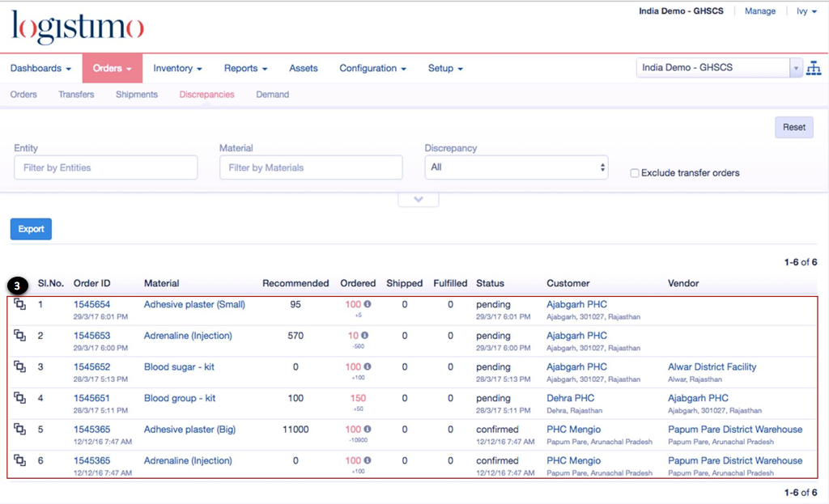Open the Reports menu
The image size is (829, 504).
pos(246,68)
